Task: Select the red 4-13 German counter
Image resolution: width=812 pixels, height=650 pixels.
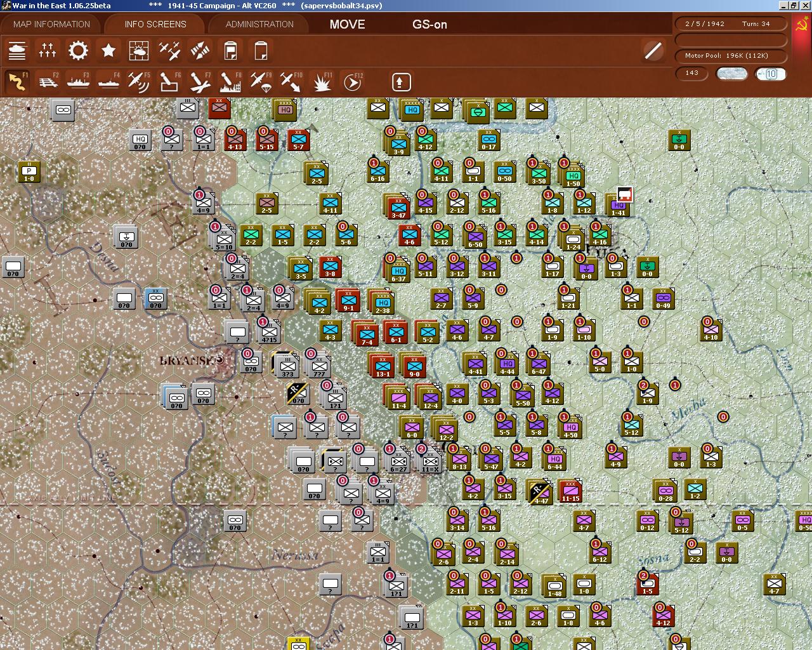Action: tap(235, 138)
